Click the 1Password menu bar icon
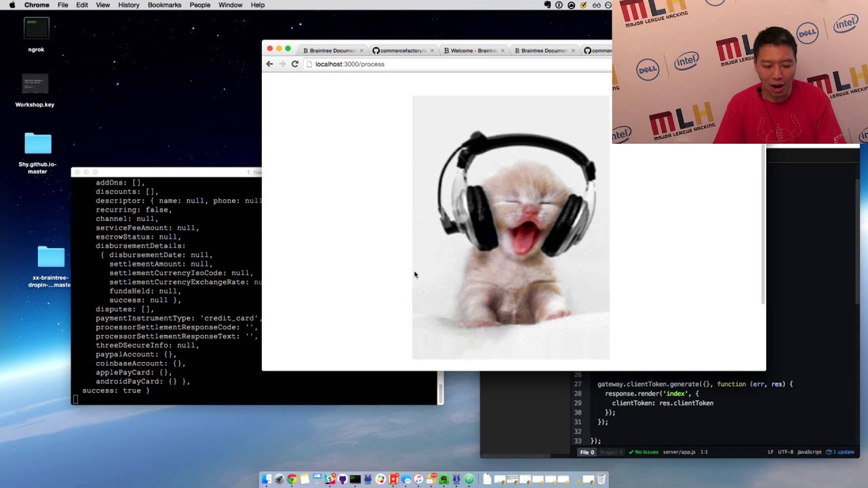Screen dimensions: 868x488 [x=559, y=5]
